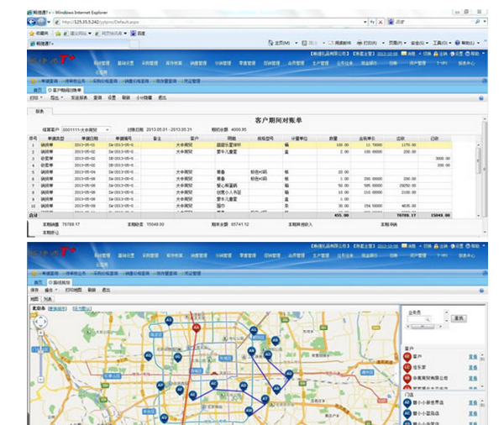Click the red map marker on the map
This screenshot has width=504, height=425.
(197, 328)
